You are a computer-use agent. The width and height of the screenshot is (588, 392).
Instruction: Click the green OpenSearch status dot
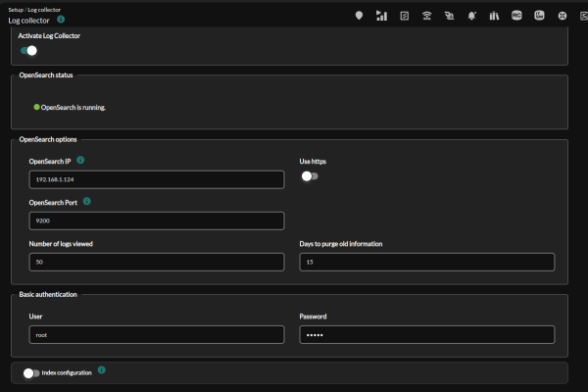(36, 107)
